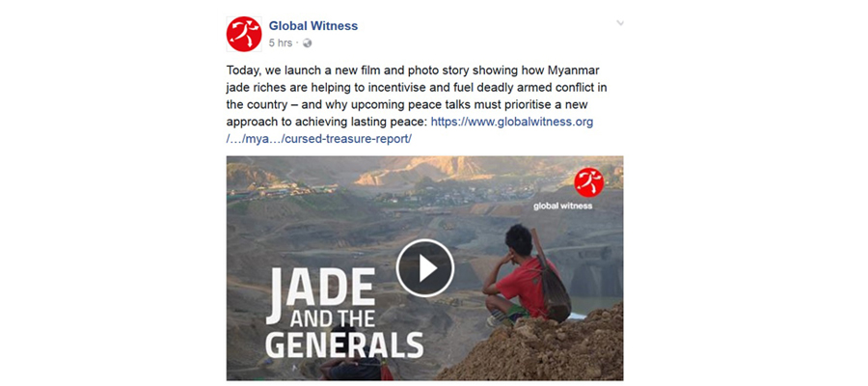Image resolution: width=868 pixels, height=386 pixels.
Task: Expand the post options chevron
Action: point(620,23)
